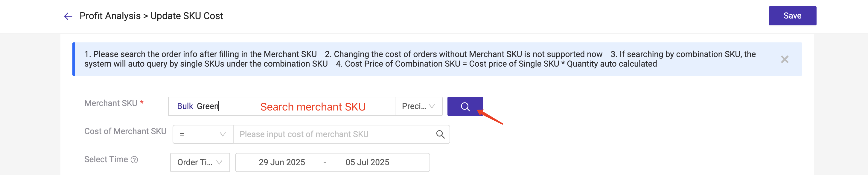The width and height of the screenshot is (868, 175).
Task: Go back using the left arrow icon
Action: click(68, 16)
